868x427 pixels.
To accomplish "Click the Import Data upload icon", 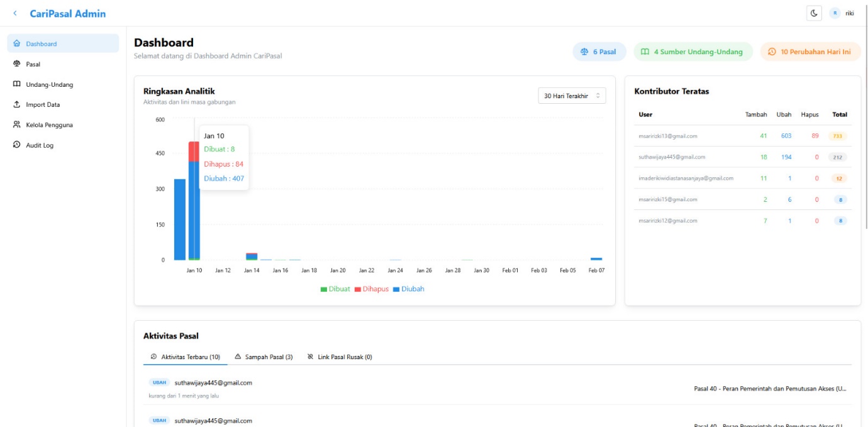I will click(x=17, y=104).
